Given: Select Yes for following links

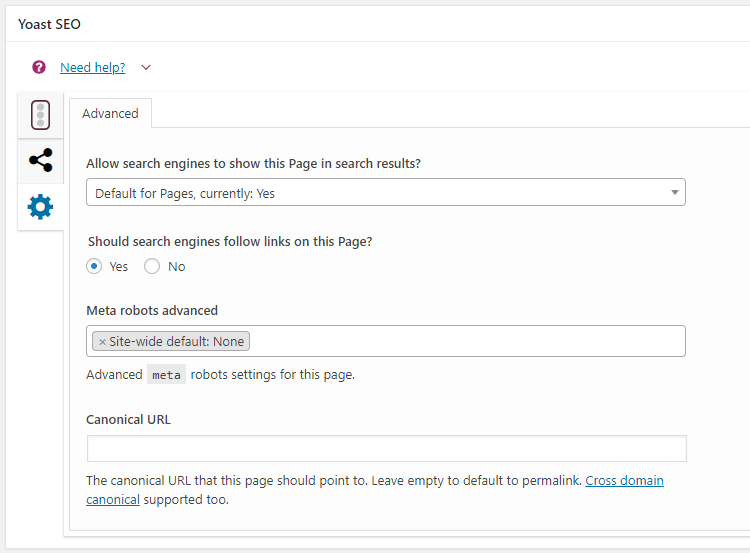Looking at the screenshot, I should [94, 266].
